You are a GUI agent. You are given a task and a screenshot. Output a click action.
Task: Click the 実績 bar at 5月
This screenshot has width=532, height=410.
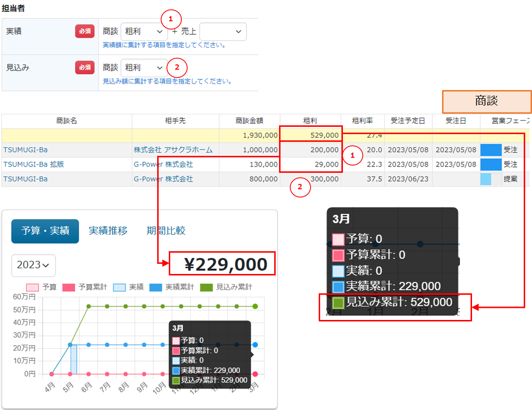tap(74, 359)
